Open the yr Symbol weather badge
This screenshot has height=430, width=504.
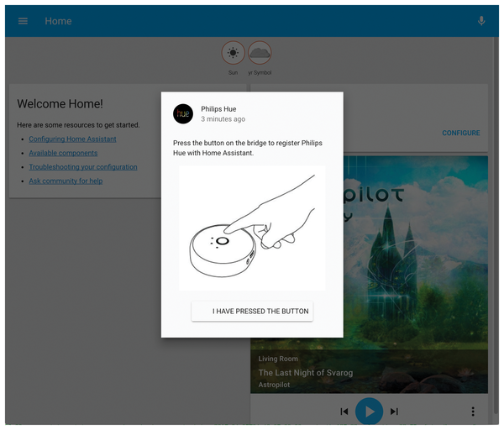[x=260, y=53]
